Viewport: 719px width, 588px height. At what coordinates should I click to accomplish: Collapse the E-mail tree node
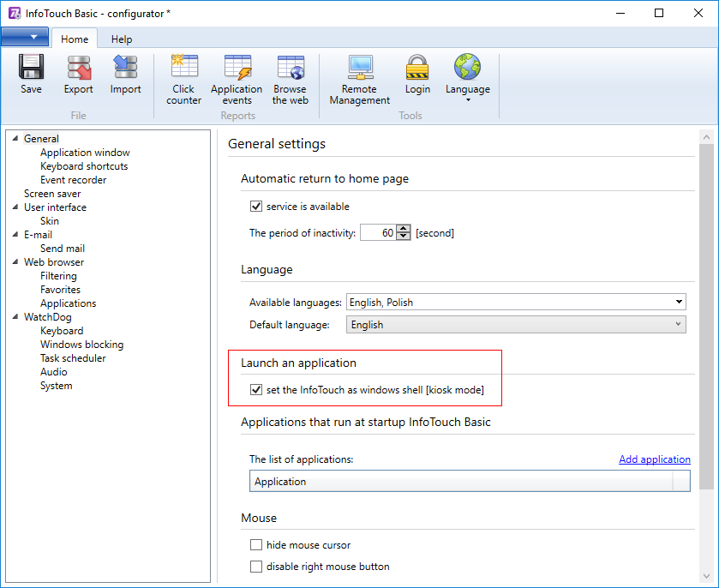tap(15, 234)
